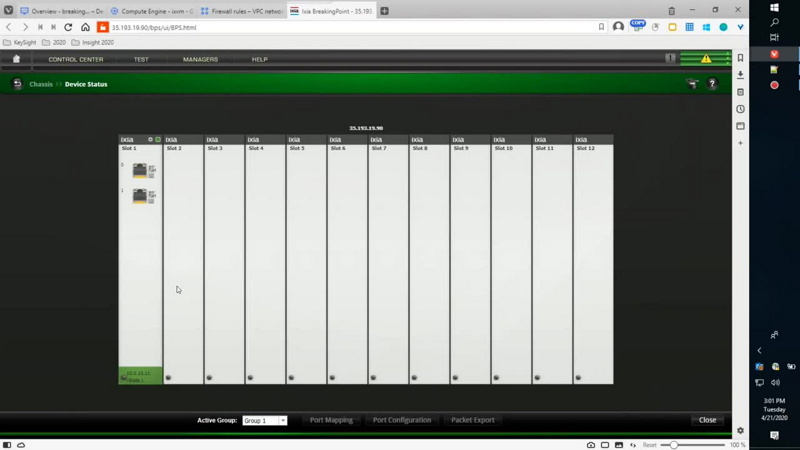Click the browser forward arrow
800x450 pixels.
(x=24, y=27)
